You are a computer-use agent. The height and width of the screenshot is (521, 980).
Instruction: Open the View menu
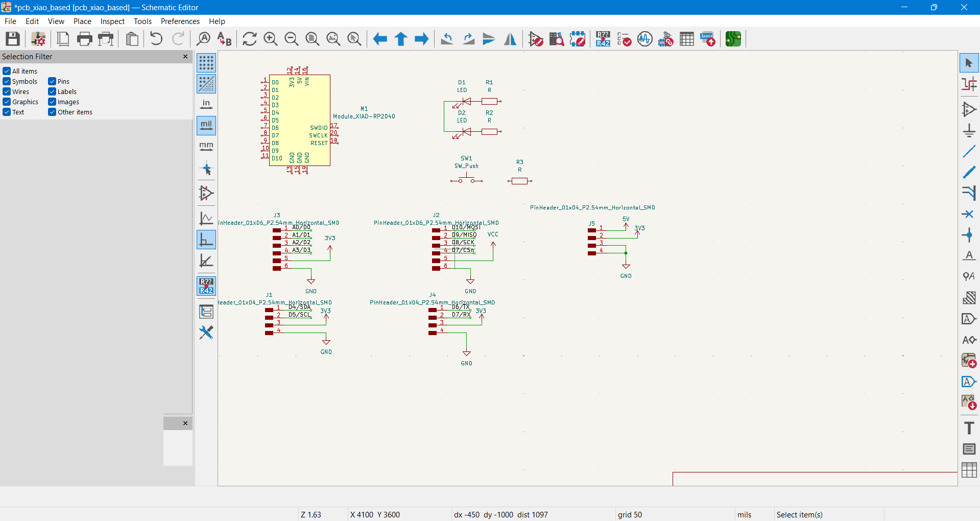coord(56,21)
